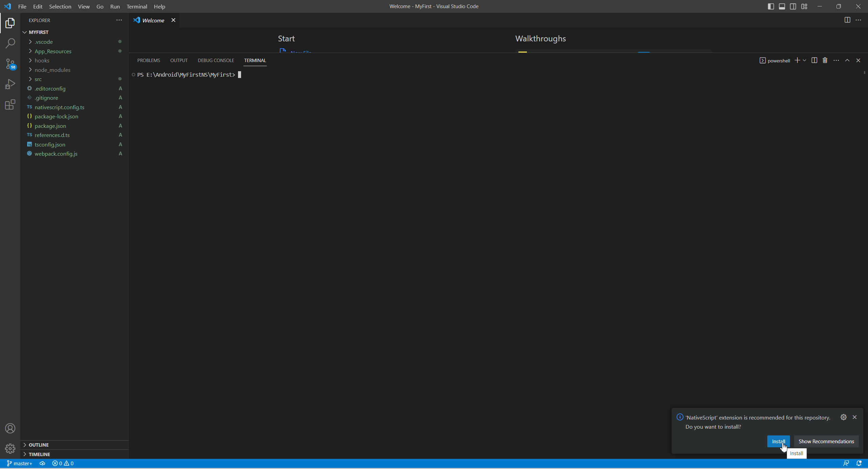Screen dimensions: 868x469
Task: Toggle secondary side bar layout button
Action: point(793,6)
